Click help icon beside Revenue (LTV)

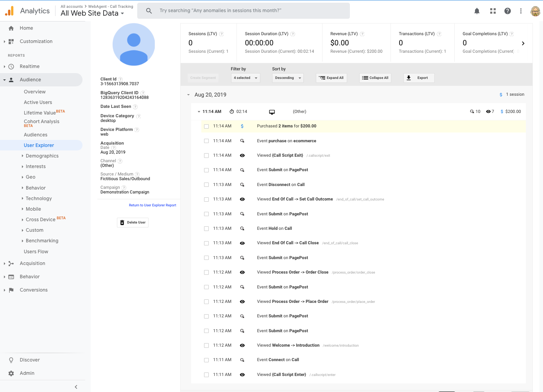tap(362, 34)
